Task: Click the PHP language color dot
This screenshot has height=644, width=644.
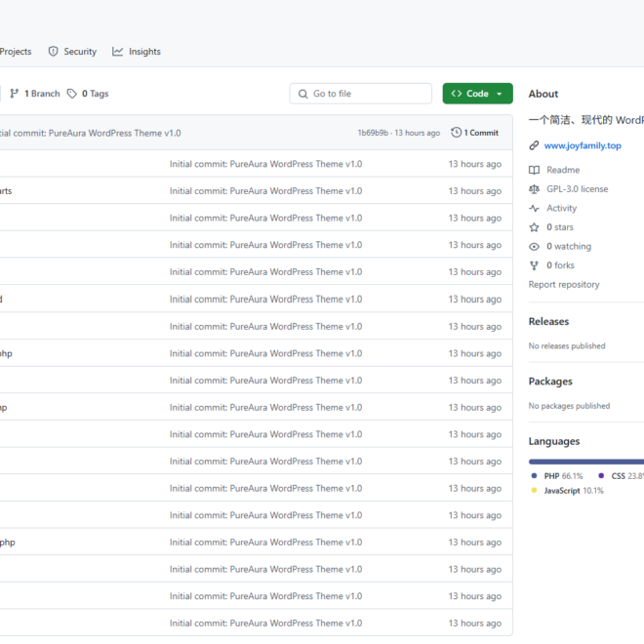Action: point(534,475)
